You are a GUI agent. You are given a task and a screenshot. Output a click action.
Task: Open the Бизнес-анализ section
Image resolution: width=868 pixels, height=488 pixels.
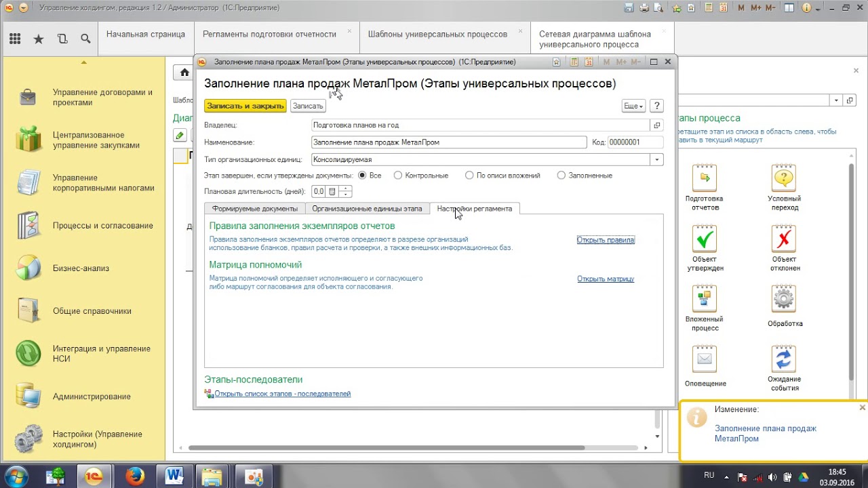point(81,268)
